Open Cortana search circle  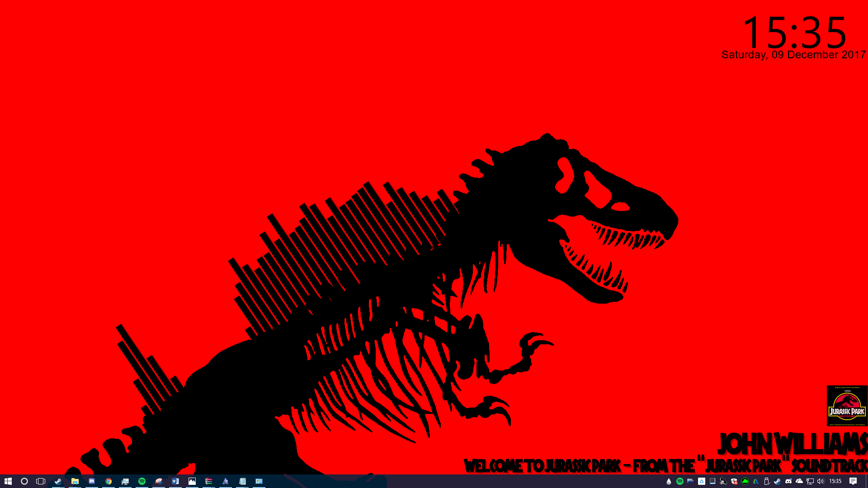(24, 481)
